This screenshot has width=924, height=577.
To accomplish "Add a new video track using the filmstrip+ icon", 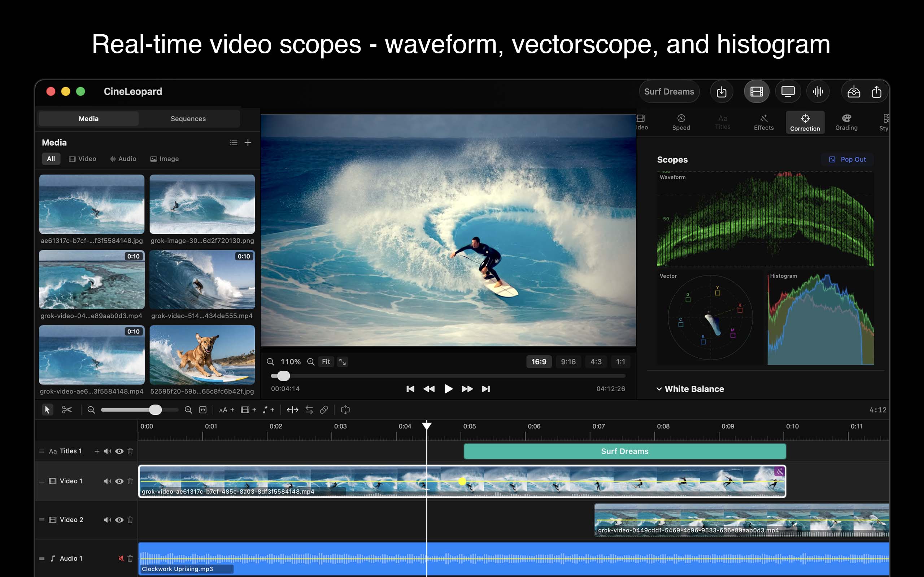I will click(249, 409).
